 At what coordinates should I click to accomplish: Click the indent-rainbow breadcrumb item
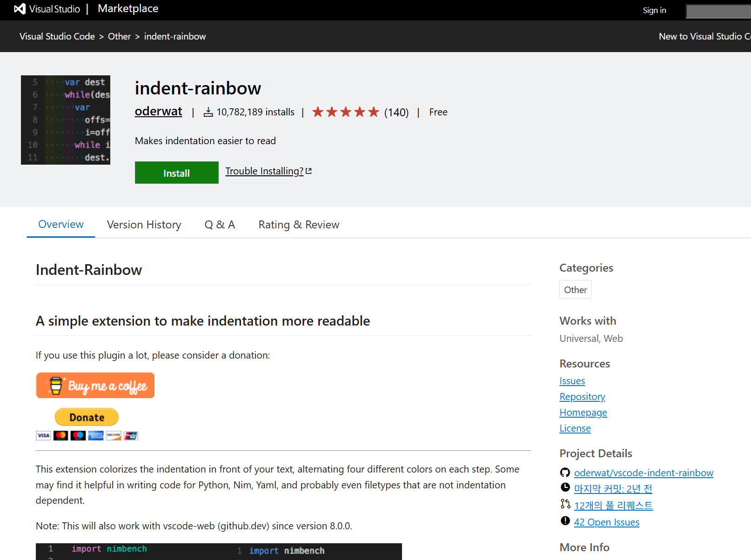tap(175, 36)
